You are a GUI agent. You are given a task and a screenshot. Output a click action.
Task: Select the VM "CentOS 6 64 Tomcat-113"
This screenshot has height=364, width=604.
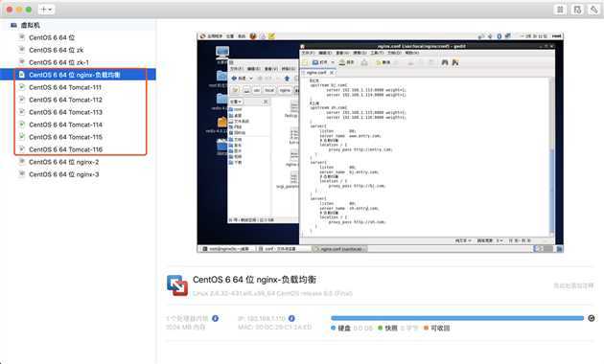[65, 112]
